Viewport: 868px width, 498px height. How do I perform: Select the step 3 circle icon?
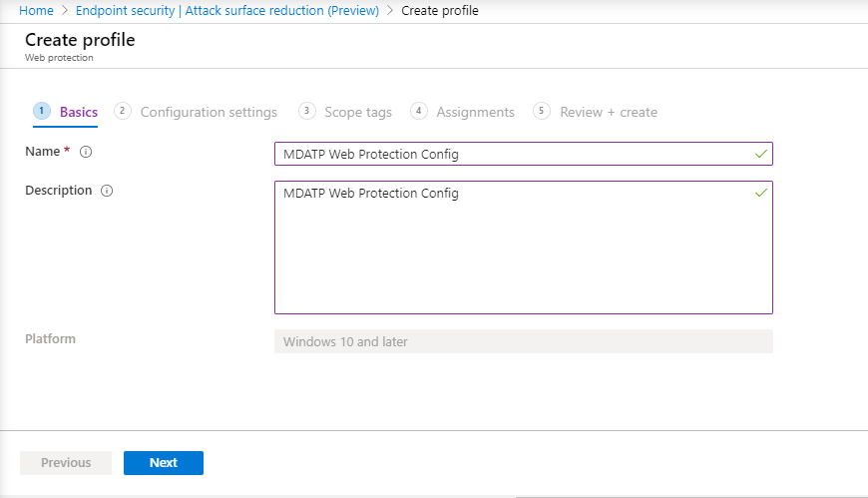[306, 111]
